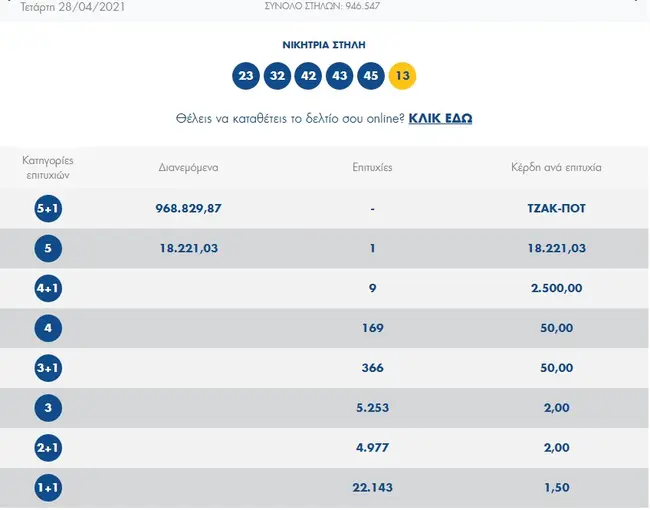Image resolution: width=650 pixels, height=510 pixels.
Task: Click the category 4 badge
Action: click(48, 328)
